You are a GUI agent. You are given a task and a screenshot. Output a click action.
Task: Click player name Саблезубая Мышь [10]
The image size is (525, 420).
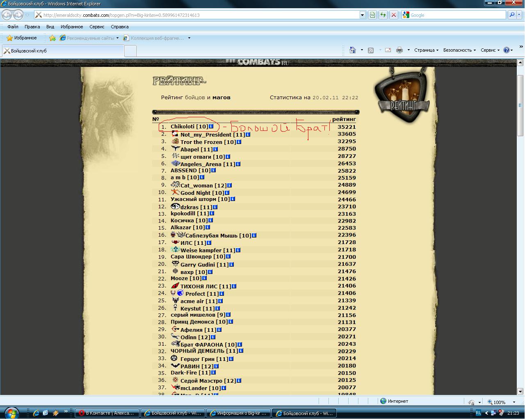pyautogui.click(x=218, y=235)
